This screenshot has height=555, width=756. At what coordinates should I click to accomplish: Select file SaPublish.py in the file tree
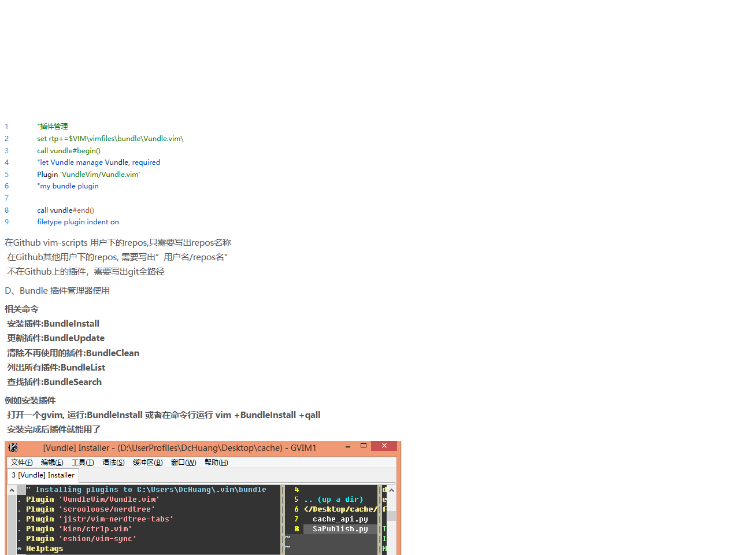(x=340, y=529)
